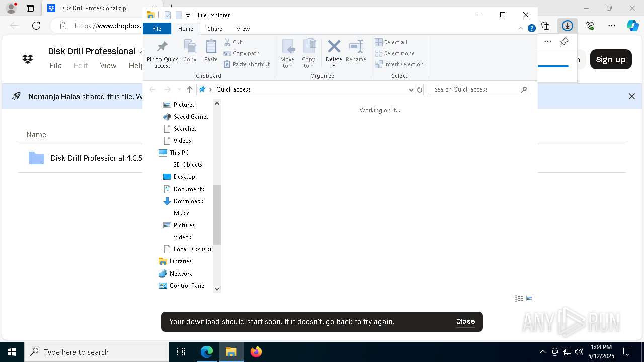644x362 pixels.
Task: Reload the Edge browser page
Action: pos(36,26)
